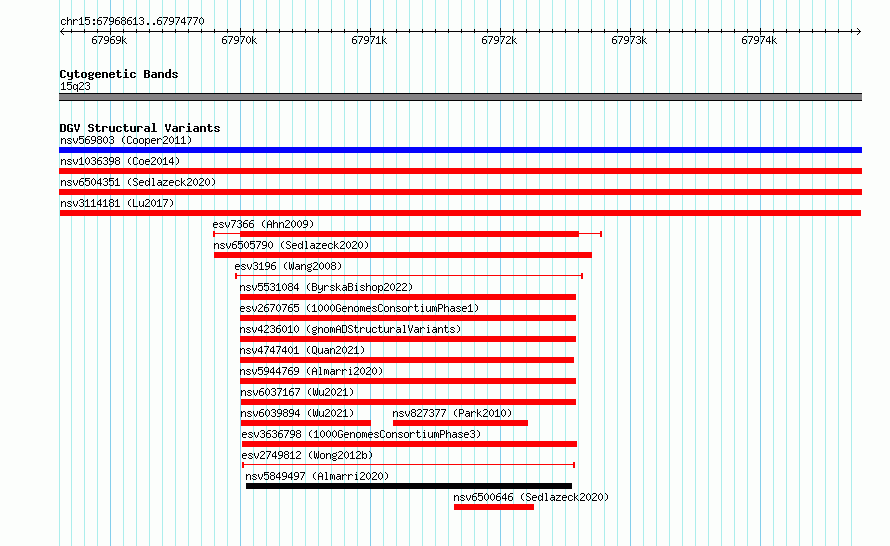Open the nsv5849497 (Almarri2020) label
The width and height of the screenshot is (890, 546).
(x=317, y=476)
